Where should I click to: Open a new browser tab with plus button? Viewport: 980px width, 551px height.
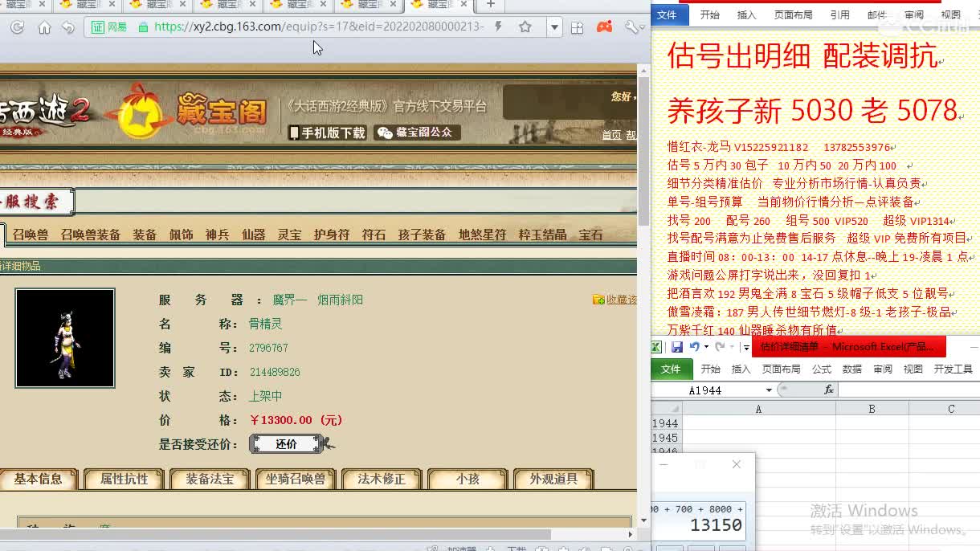(490, 5)
